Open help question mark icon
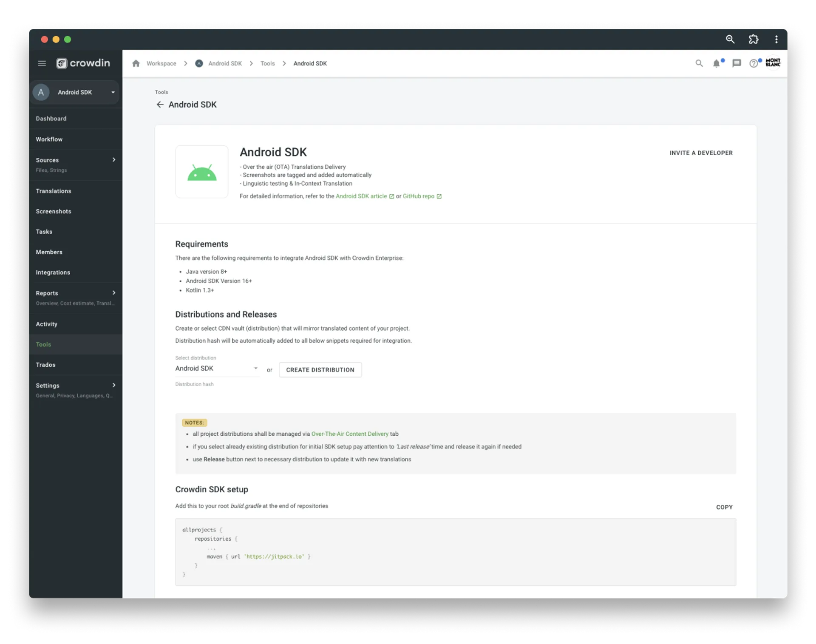The height and width of the screenshot is (644, 816). tap(754, 63)
